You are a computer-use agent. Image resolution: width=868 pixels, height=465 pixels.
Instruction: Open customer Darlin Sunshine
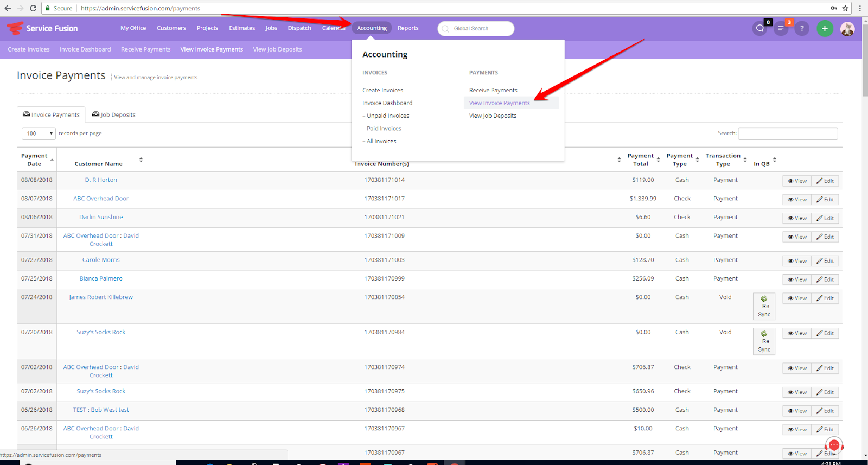(101, 217)
